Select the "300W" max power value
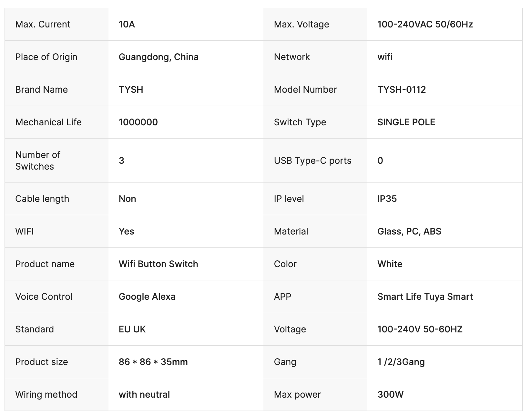 (390, 394)
